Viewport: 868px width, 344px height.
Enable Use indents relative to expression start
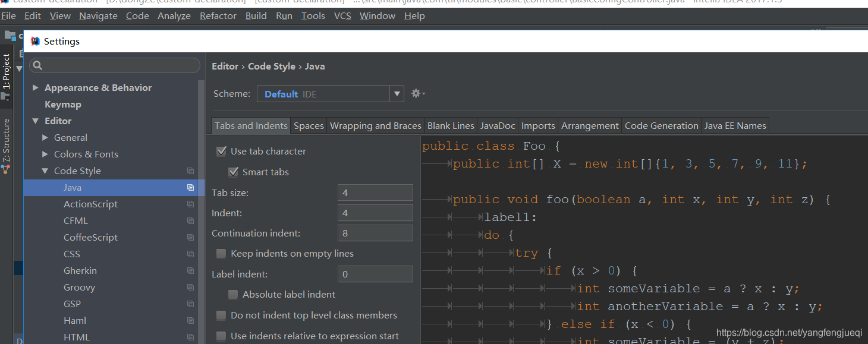tap(221, 336)
